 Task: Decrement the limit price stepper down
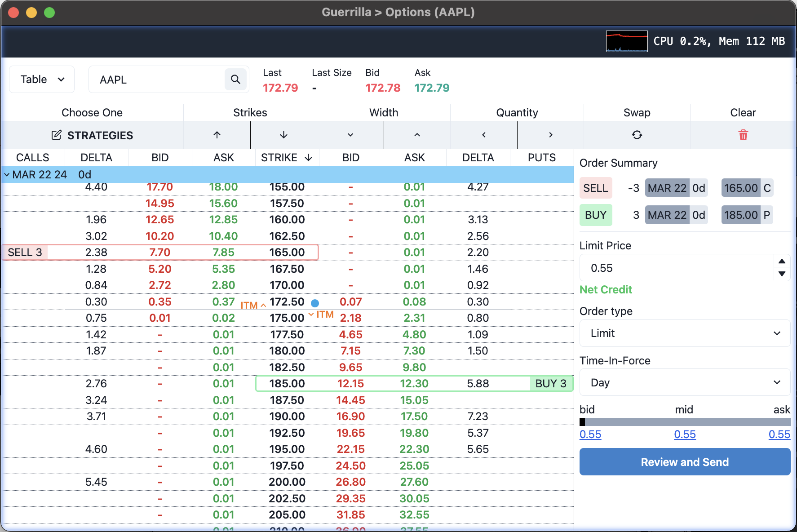782,274
